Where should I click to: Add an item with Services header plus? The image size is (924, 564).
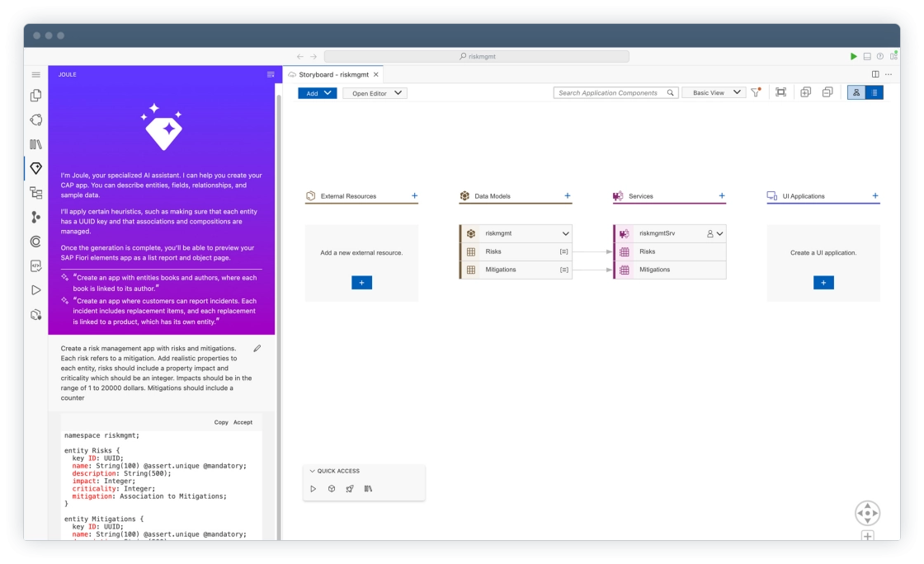click(x=722, y=196)
